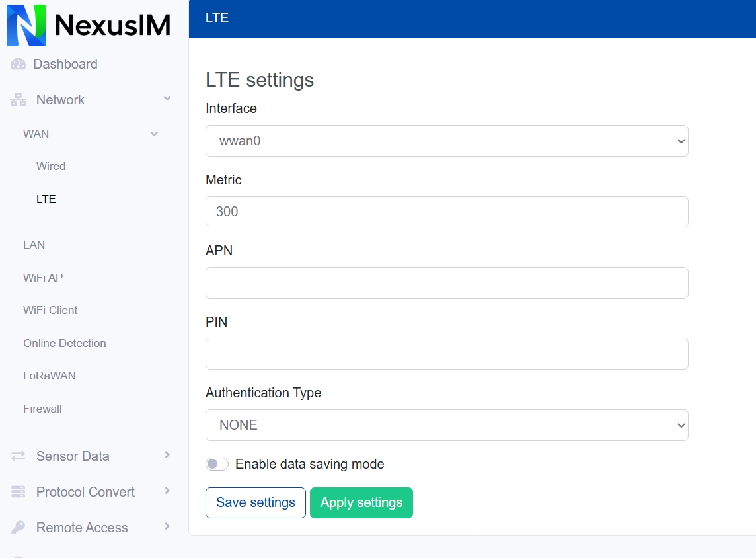Click the Metric field label
The width and height of the screenshot is (756, 558).
[x=223, y=180]
